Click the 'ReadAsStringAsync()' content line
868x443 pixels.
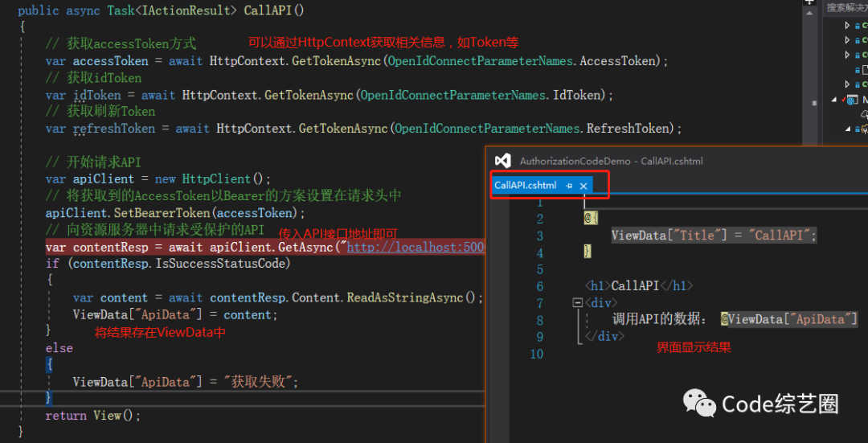click(x=278, y=297)
